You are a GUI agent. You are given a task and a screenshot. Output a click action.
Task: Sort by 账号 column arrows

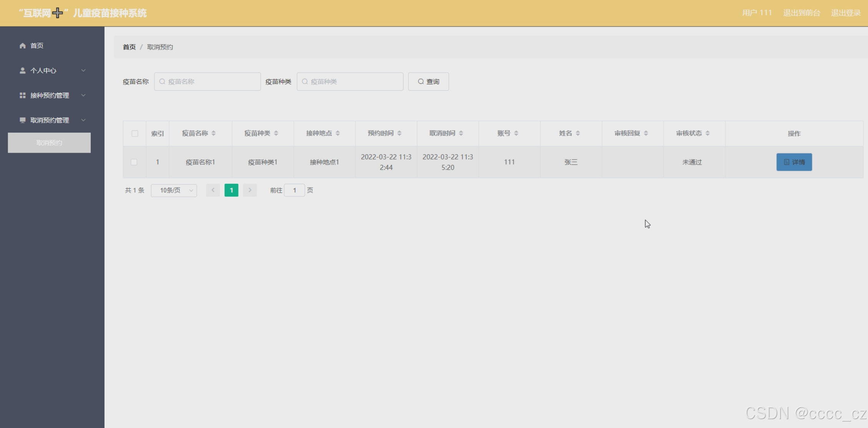pos(516,133)
